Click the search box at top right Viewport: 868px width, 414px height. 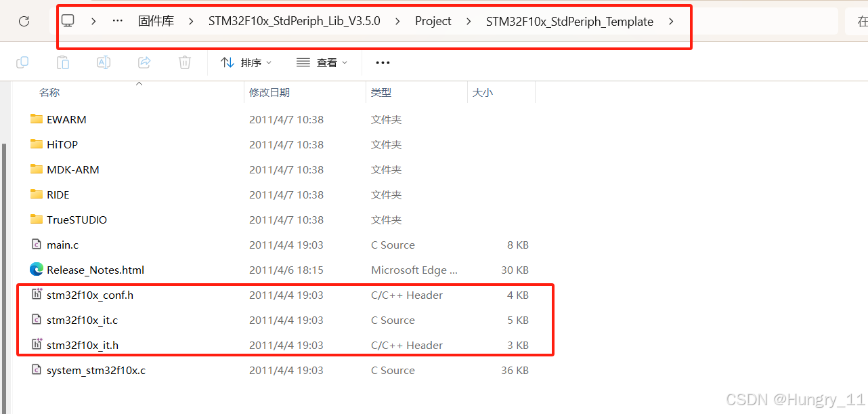(x=856, y=21)
